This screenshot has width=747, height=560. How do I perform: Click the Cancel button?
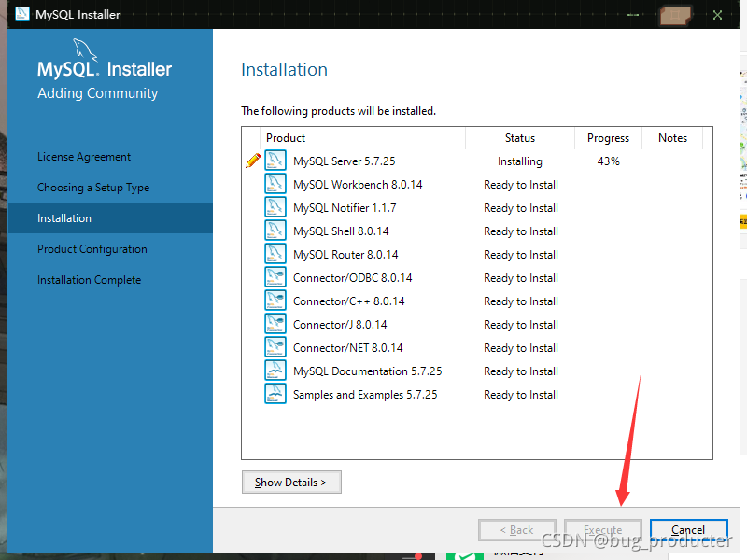688,530
